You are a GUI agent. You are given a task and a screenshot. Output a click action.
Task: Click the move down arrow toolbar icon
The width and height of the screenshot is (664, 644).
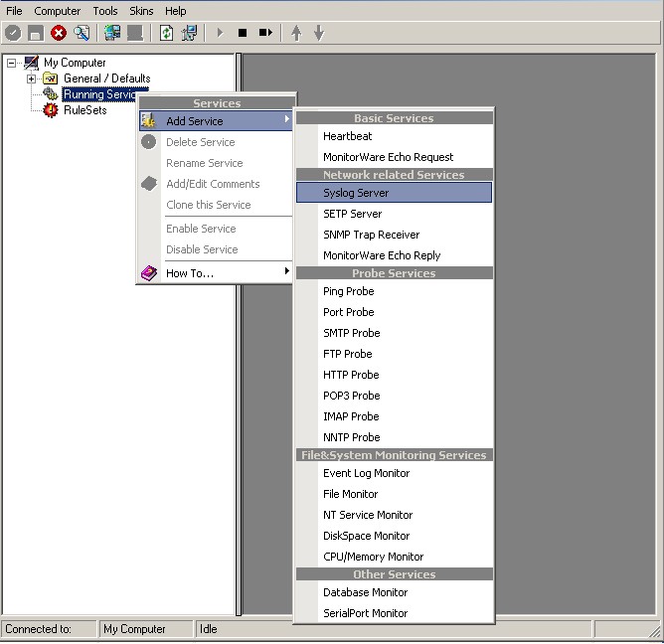click(319, 33)
